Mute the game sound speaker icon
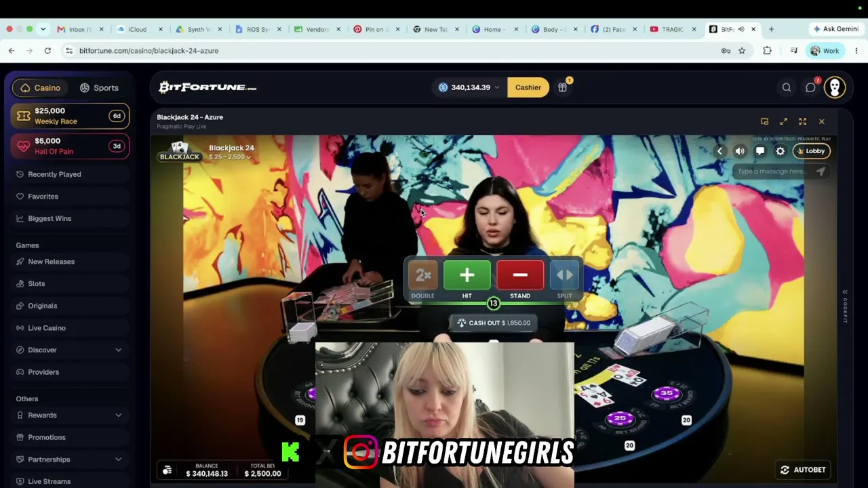This screenshot has width=868, height=488. coord(740,151)
